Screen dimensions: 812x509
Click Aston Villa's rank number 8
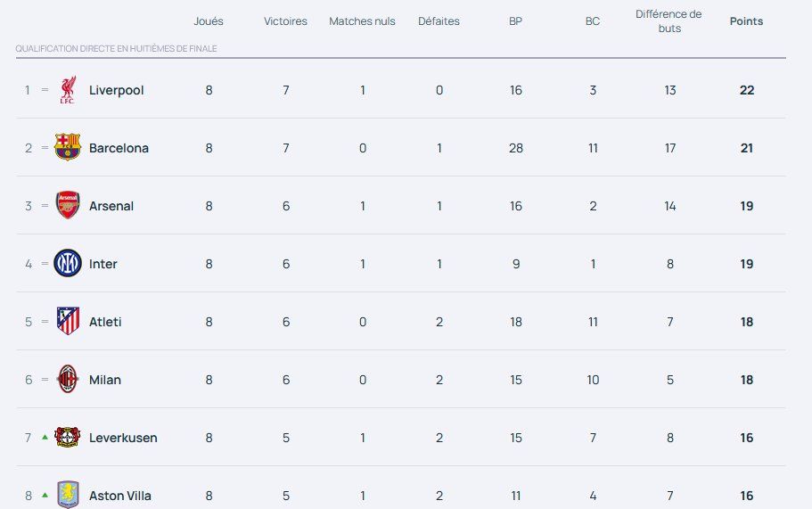[29, 496]
